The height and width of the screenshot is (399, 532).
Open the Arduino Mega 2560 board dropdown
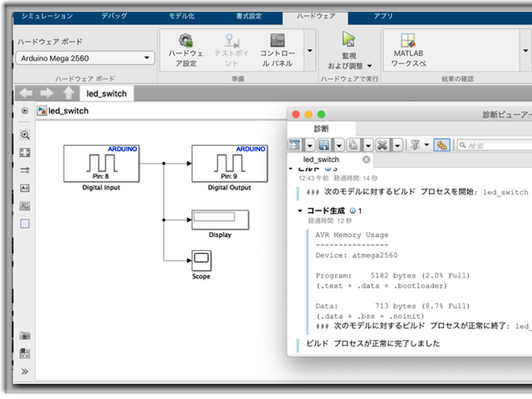click(x=85, y=58)
